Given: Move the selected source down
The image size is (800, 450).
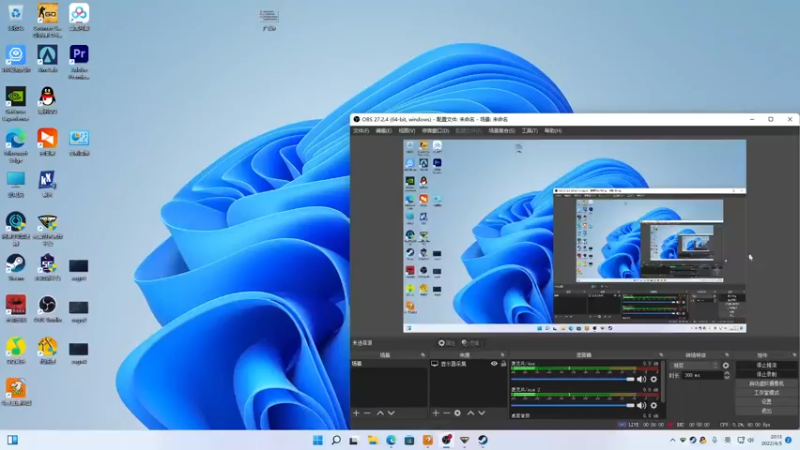Looking at the screenshot, I should [482, 413].
